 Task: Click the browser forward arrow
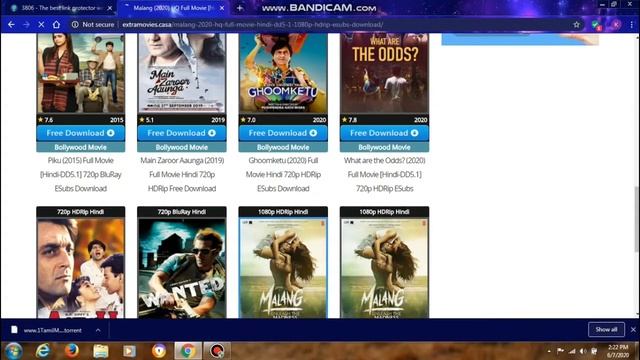pos(26,24)
